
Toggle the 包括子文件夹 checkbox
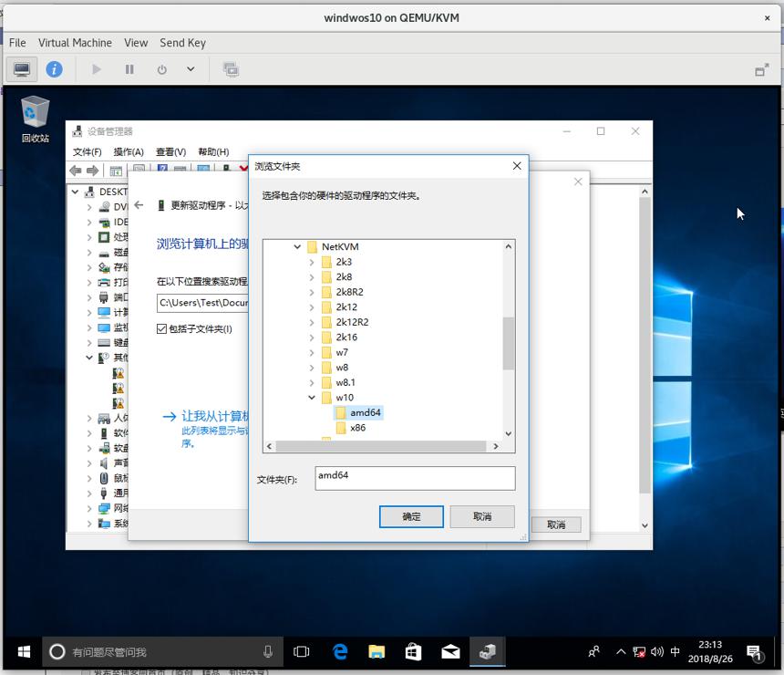point(161,328)
